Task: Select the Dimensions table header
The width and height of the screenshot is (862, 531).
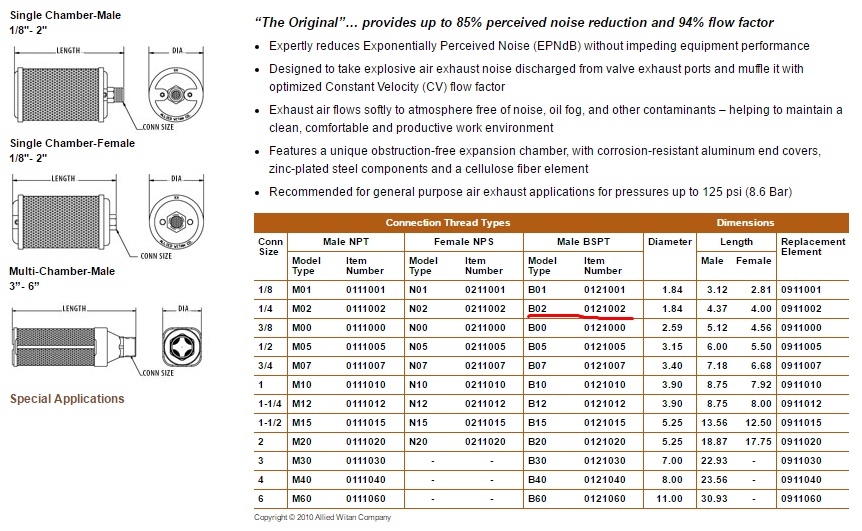Action: (x=745, y=223)
